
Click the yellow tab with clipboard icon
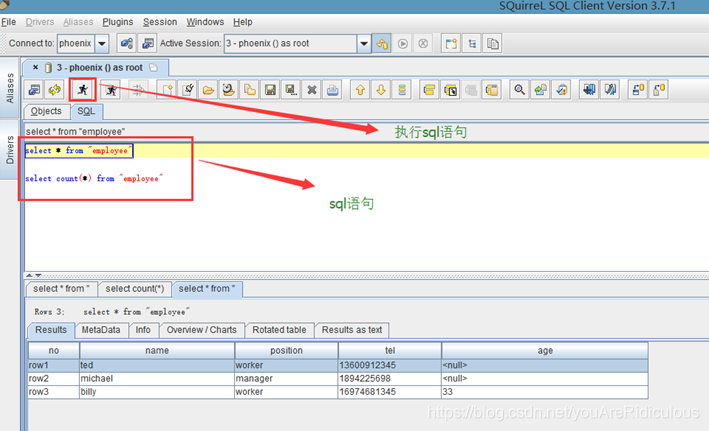(x=492, y=90)
